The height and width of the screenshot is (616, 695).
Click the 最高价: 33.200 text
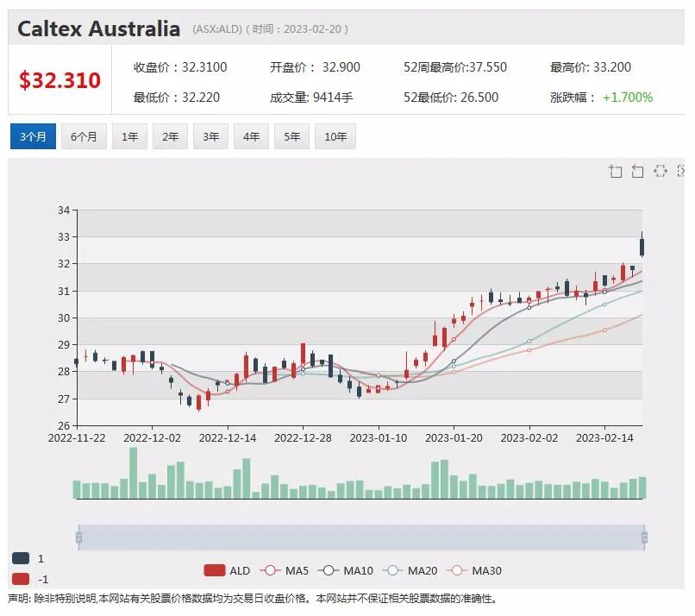coord(591,67)
